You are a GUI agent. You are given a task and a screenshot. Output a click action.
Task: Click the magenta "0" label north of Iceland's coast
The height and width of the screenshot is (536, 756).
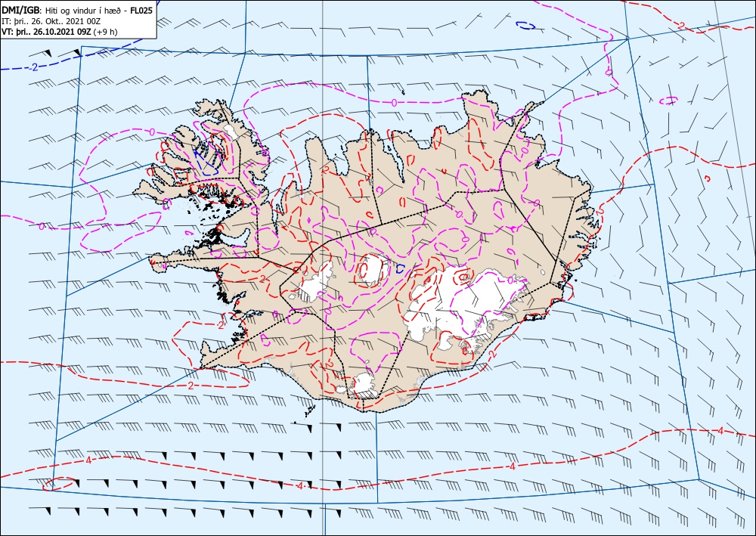click(394, 103)
